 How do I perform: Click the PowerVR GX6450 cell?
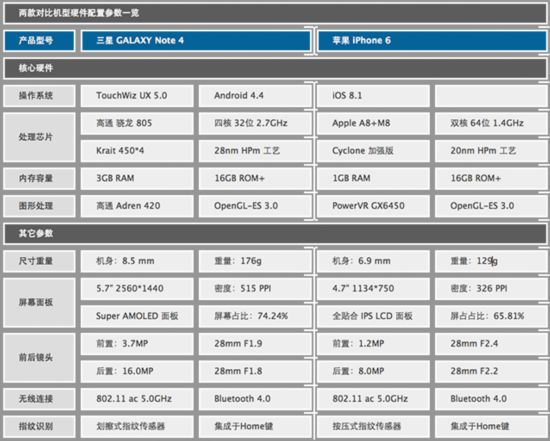click(x=373, y=206)
